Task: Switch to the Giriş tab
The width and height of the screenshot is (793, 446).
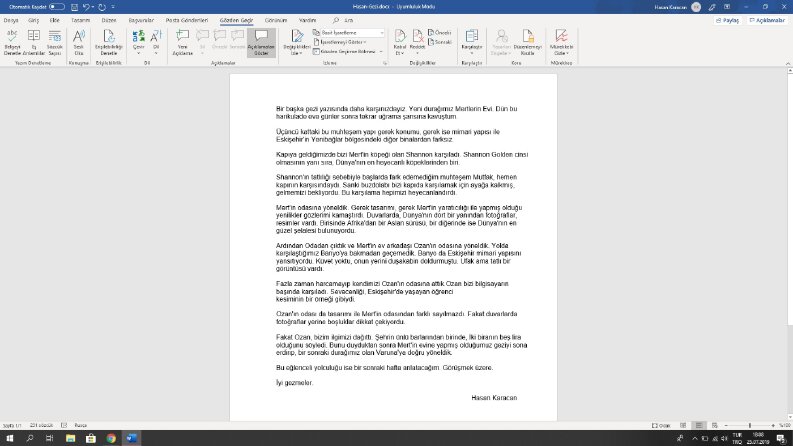Action: click(33, 20)
